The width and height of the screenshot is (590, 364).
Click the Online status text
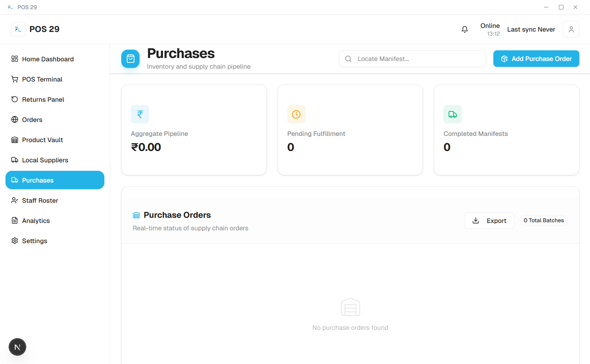[490, 26]
